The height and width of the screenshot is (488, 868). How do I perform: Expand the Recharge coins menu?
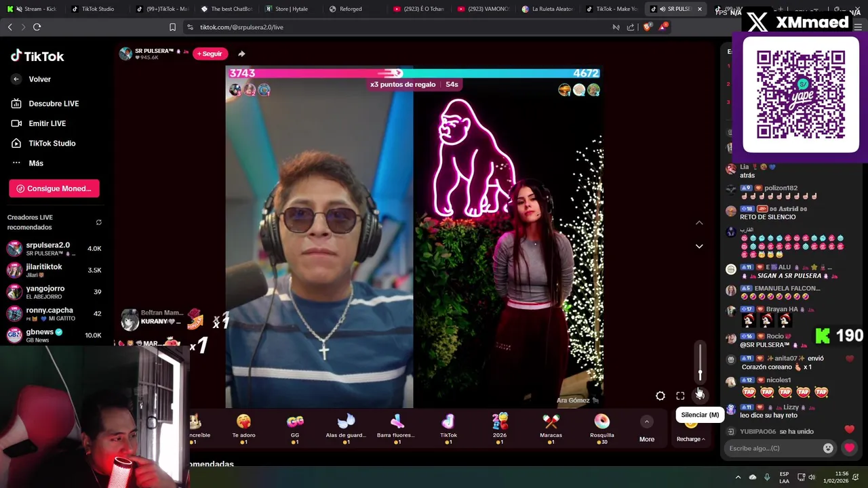click(x=690, y=439)
